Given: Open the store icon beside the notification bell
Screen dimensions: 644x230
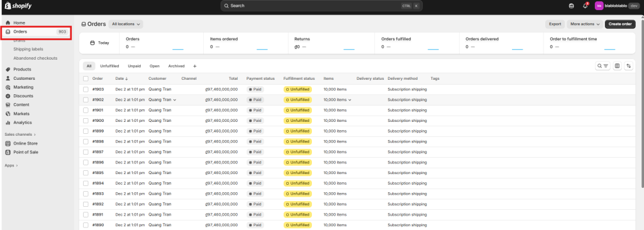Looking at the screenshot, I should [x=571, y=6].
